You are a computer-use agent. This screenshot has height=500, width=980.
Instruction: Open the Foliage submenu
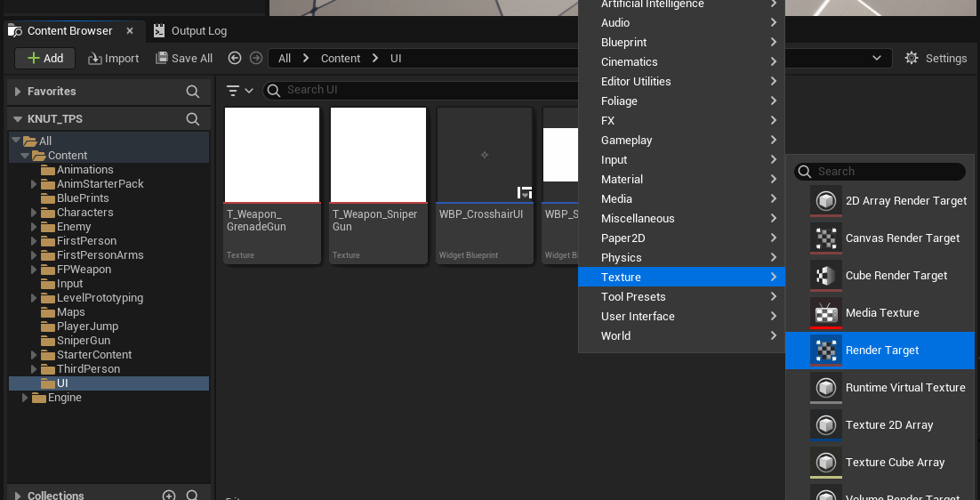tap(681, 101)
